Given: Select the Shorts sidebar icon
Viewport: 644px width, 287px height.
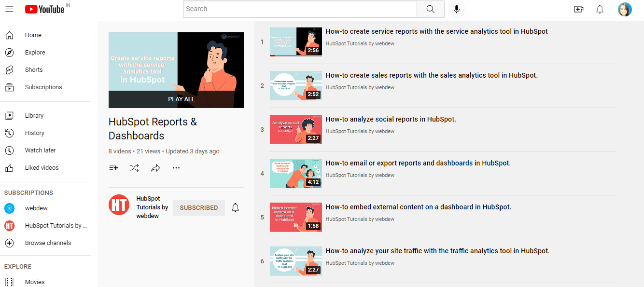Looking at the screenshot, I should coord(10,69).
